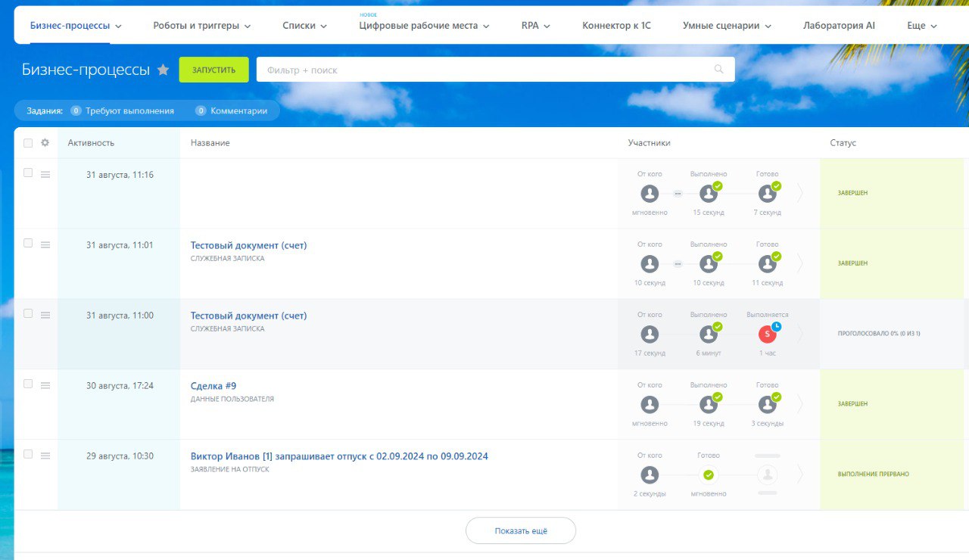
Task: Click 'ВЫПОЛНЕНИЕ ПРЕРВАНО' status text
Action: [874, 474]
